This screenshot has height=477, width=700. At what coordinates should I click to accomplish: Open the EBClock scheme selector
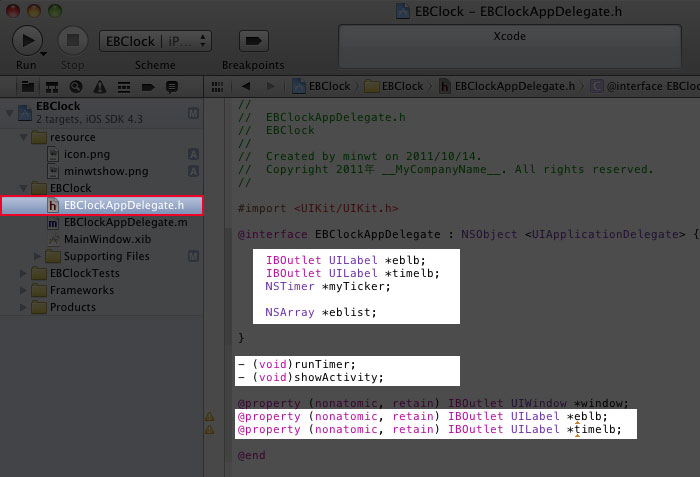tap(155, 42)
